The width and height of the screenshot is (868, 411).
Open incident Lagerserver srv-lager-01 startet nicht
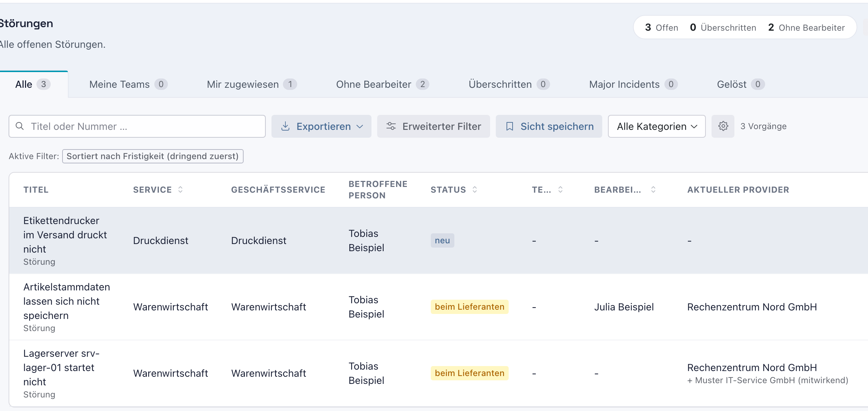[61, 367]
